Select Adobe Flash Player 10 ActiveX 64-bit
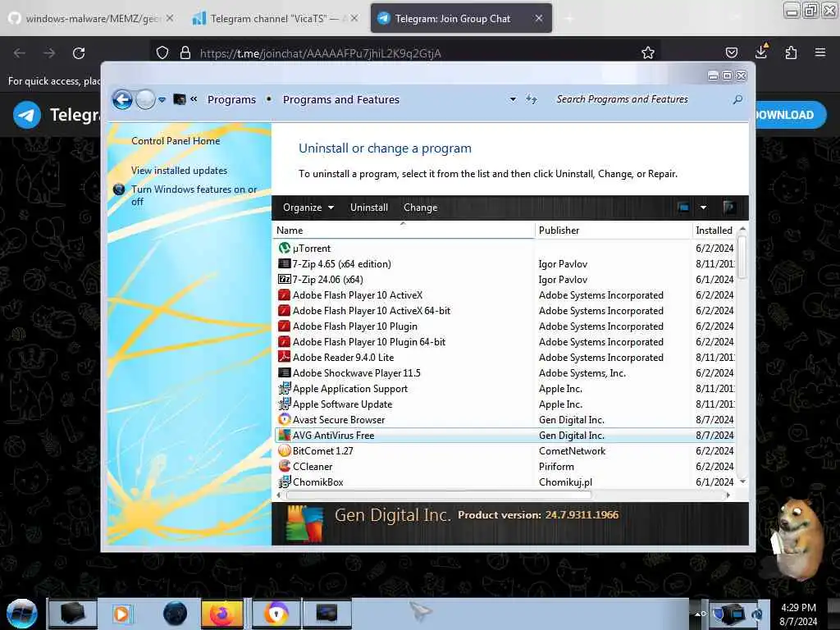Image resolution: width=840 pixels, height=630 pixels. pyautogui.click(x=372, y=311)
